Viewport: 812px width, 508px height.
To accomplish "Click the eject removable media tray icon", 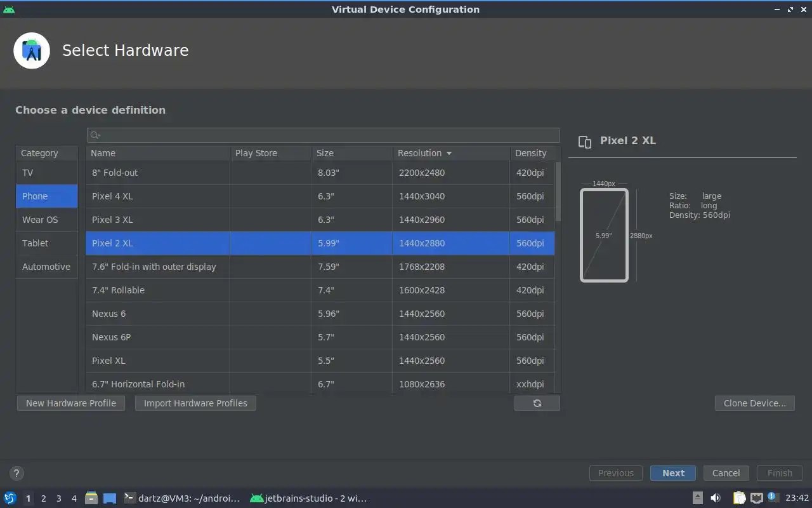I will pyautogui.click(x=697, y=498).
